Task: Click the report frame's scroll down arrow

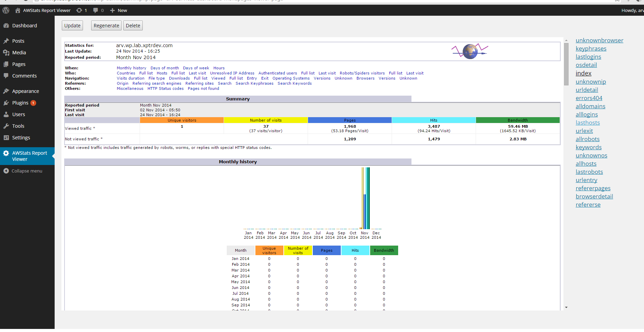Action: [566, 307]
